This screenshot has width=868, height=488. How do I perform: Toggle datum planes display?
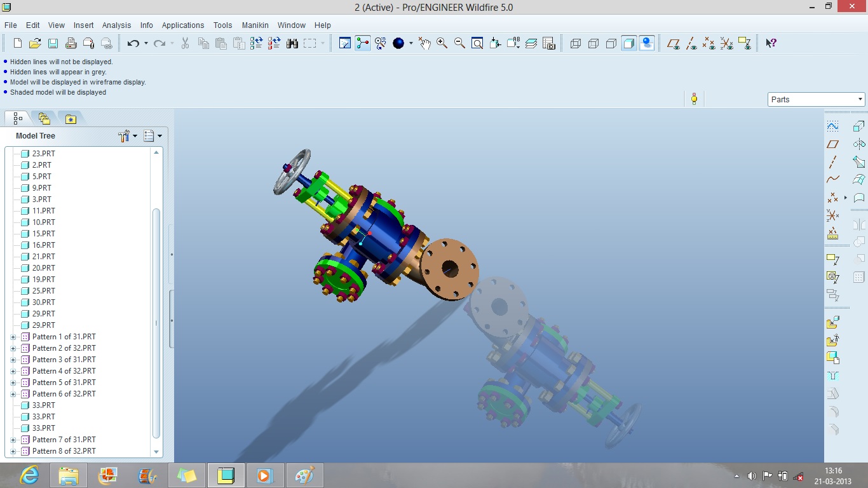pyautogui.click(x=674, y=43)
